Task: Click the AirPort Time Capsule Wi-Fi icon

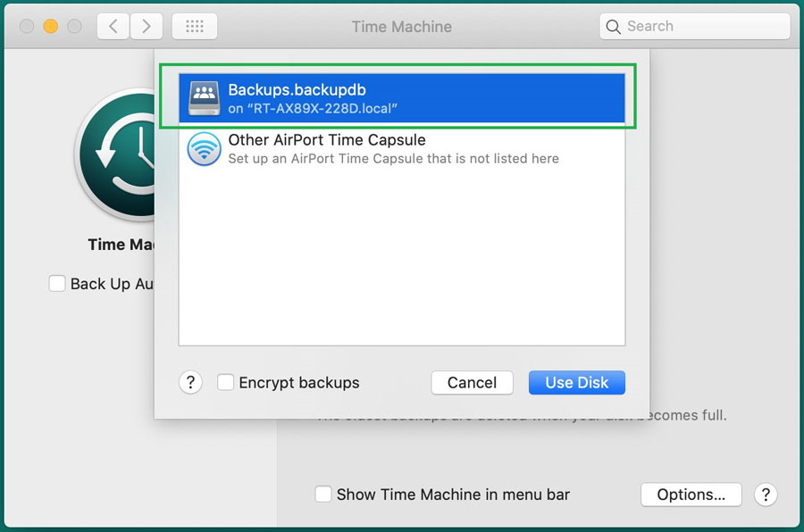Action: (204, 149)
